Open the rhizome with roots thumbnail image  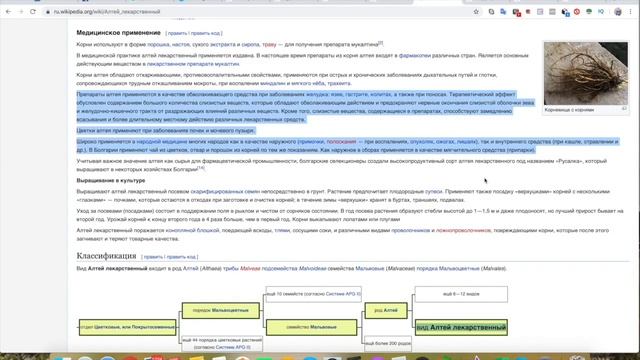(x=586, y=73)
